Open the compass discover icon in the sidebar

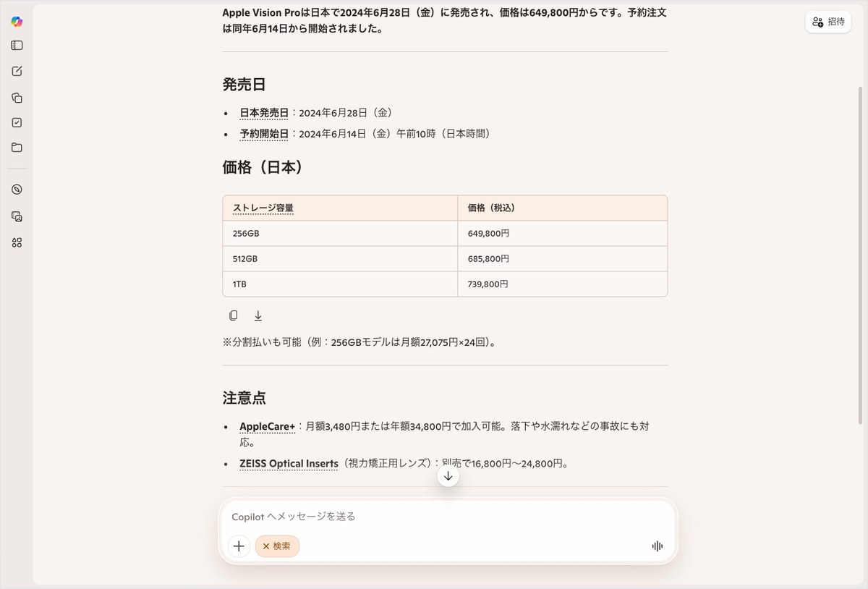point(17,190)
